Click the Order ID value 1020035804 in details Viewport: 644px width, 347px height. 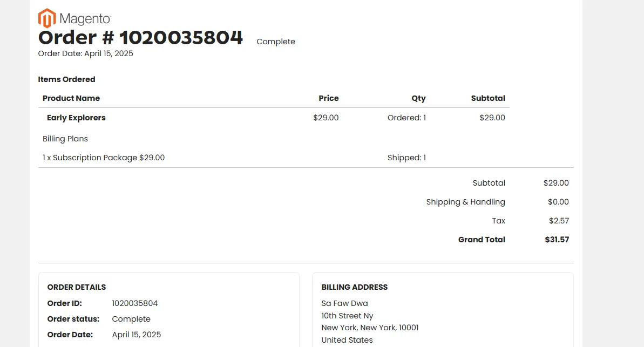135,303
